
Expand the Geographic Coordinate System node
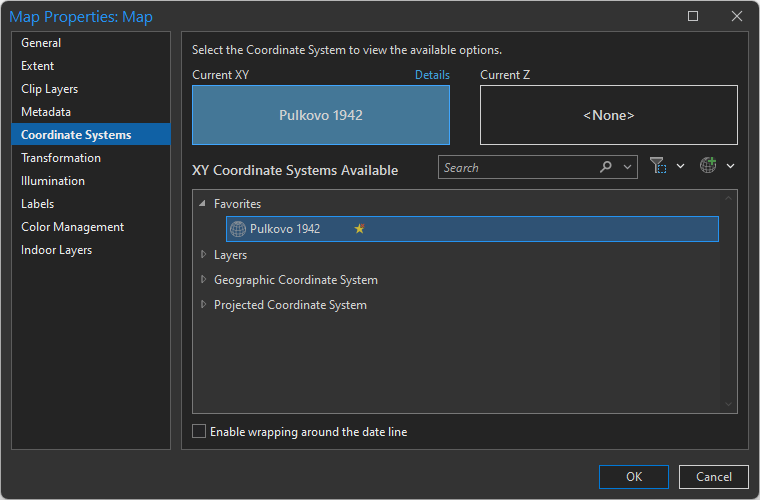[x=204, y=280]
